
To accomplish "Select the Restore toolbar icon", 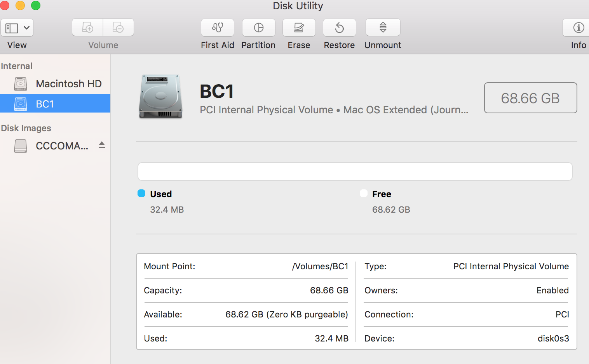I will coord(339,28).
